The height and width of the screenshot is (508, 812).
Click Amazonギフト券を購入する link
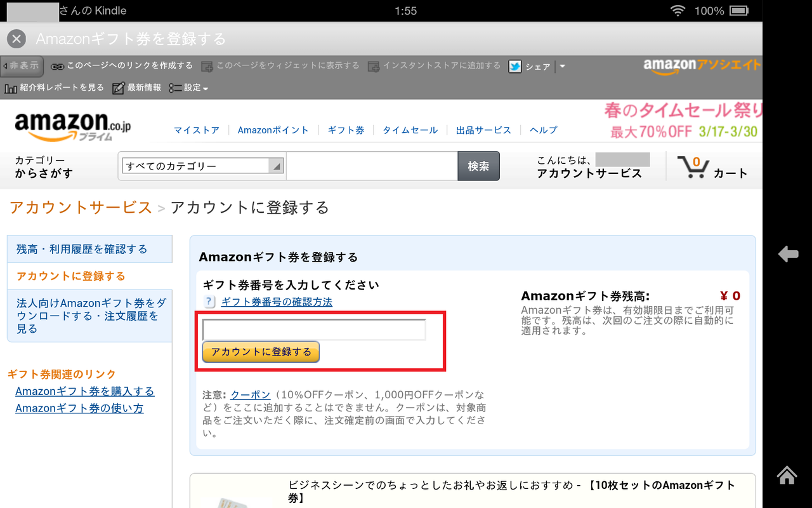[84, 391]
